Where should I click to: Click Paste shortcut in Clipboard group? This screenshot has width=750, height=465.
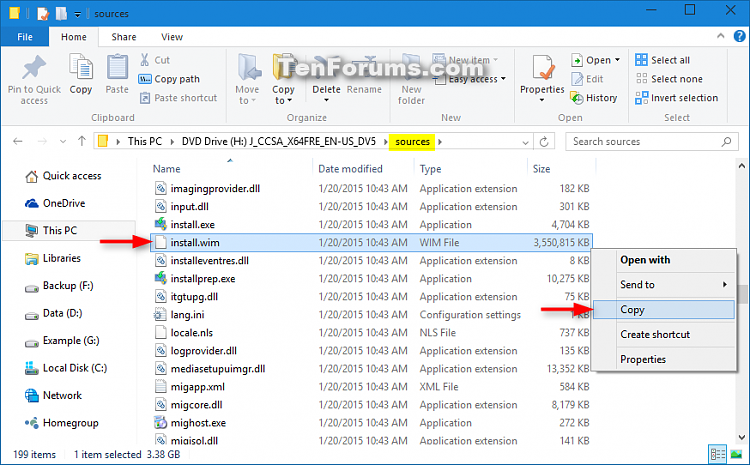[178, 98]
